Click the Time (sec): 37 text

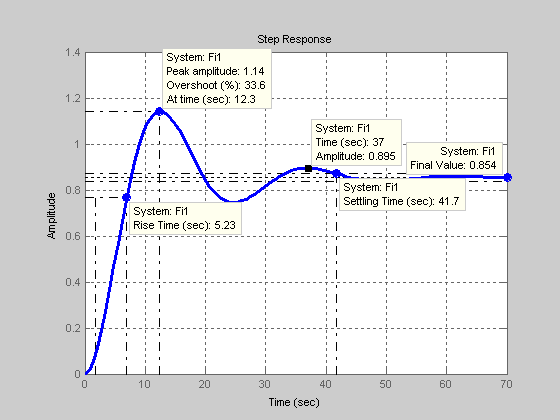350,142
